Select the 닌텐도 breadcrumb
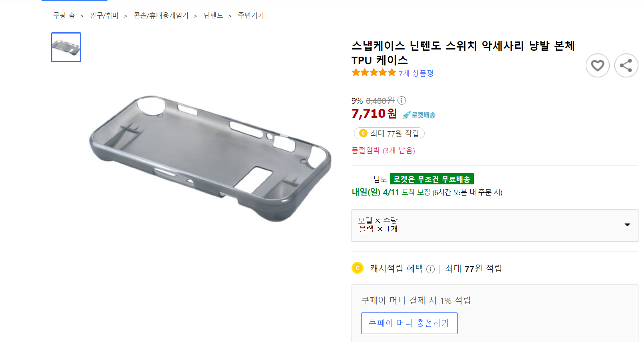The width and height of the screenshot is (644, 342). click(x=213, y=16)
